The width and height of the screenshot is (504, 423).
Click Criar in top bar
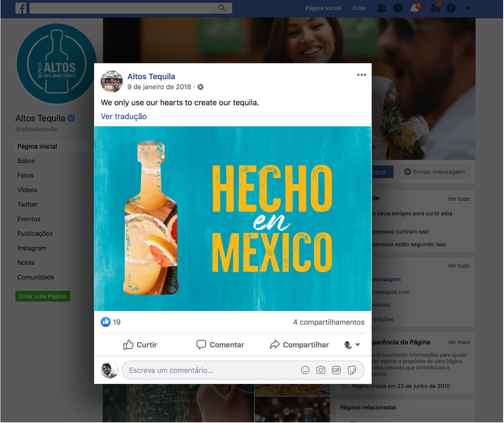pyautogui.click(x=359, y=8)
